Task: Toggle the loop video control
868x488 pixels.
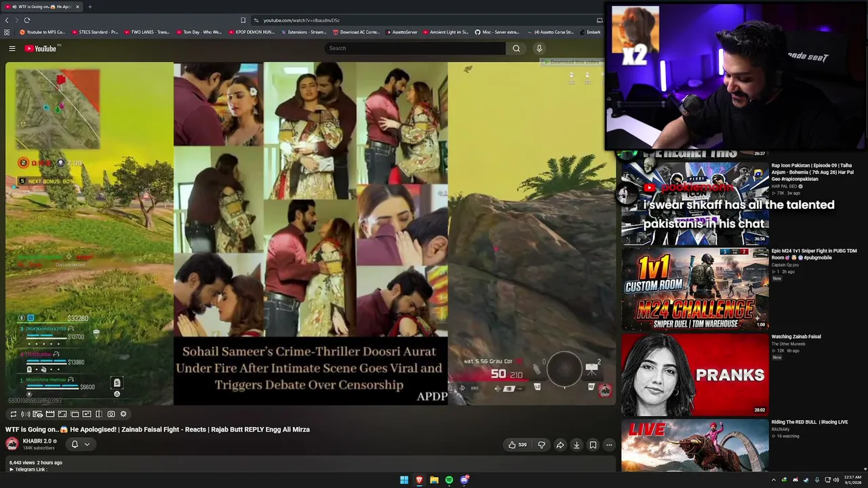Action: click(13, 414)
